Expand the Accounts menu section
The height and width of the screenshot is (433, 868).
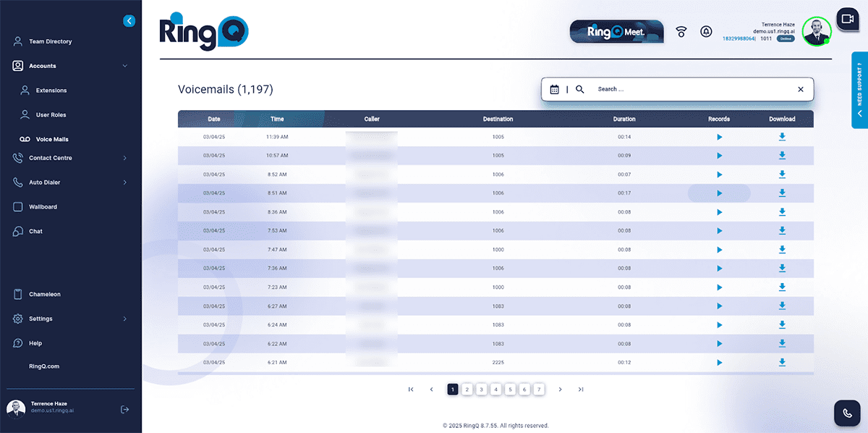[125, 66]
